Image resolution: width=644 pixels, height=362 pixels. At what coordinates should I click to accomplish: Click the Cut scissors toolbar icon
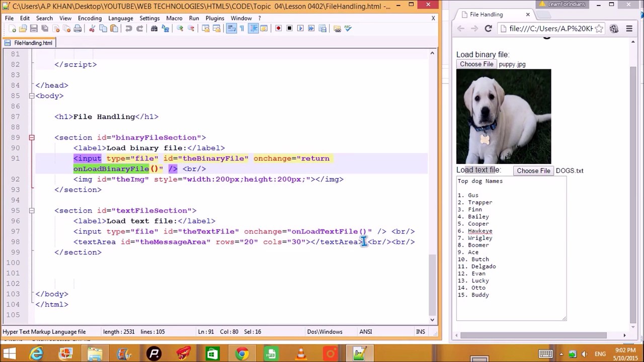pos(92,29)
